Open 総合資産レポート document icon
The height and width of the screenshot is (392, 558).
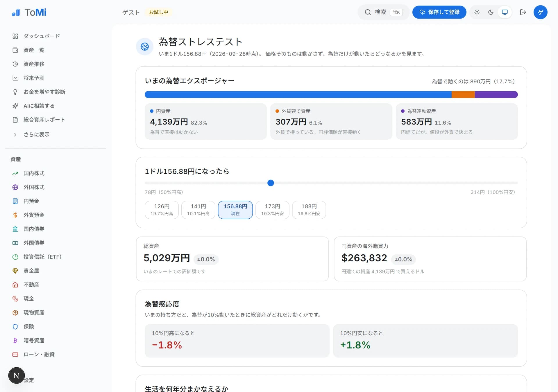pos(15,120)
